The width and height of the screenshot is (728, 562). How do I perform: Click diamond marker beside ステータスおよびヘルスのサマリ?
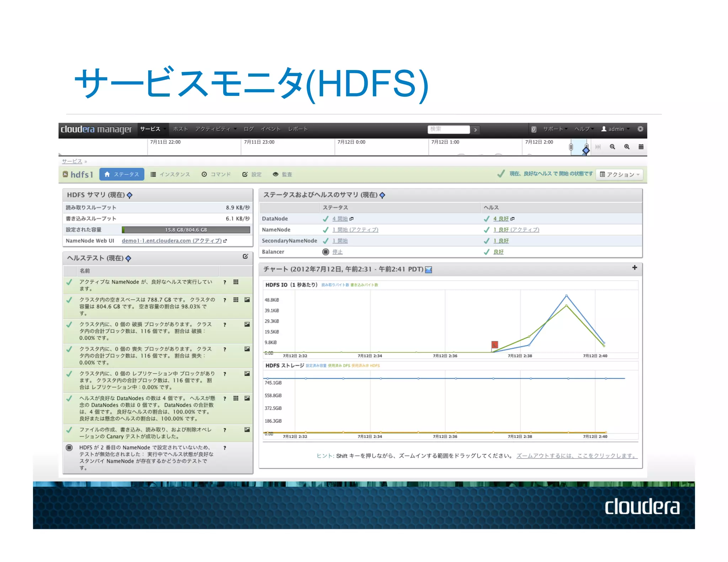[x=382, y=195]
